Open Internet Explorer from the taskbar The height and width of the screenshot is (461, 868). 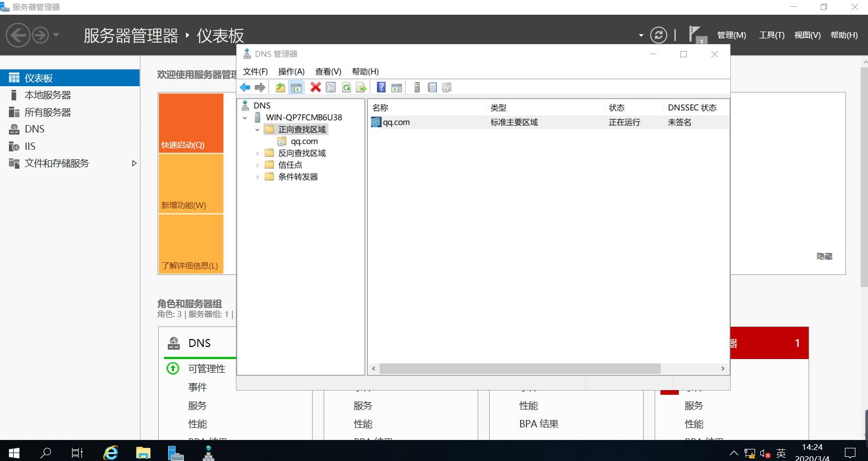[111, 452]
